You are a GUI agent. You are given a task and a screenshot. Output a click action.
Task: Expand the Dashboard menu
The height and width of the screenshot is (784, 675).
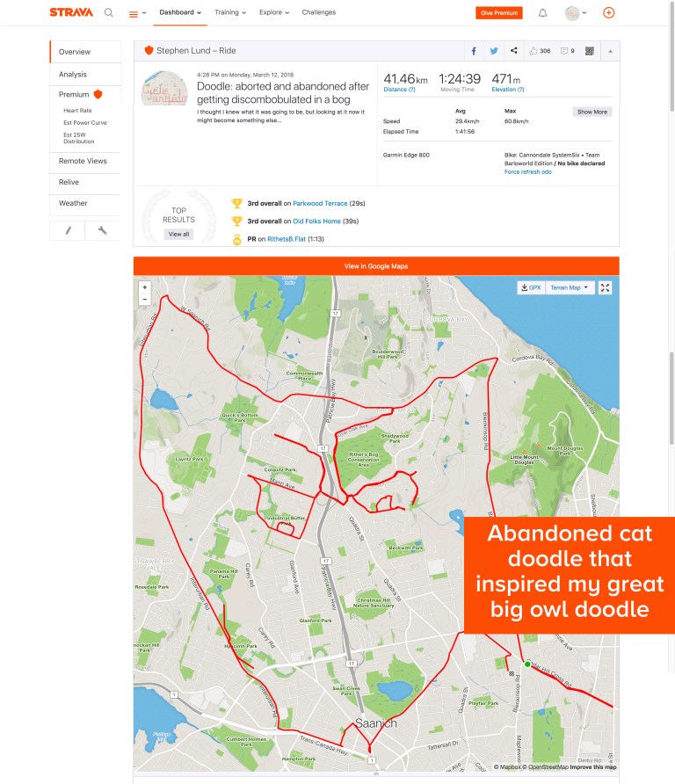(x=180, y=13)
